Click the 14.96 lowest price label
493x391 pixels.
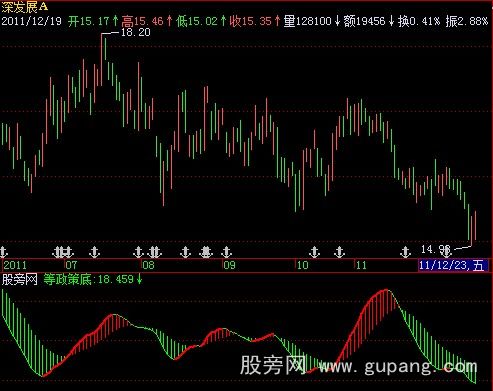[x=436, y=249]
